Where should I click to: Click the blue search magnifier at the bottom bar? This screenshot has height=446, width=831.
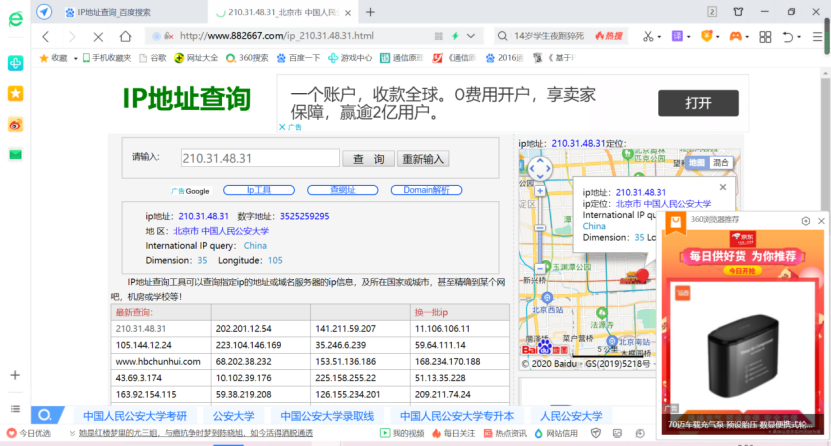coord(46,415)
